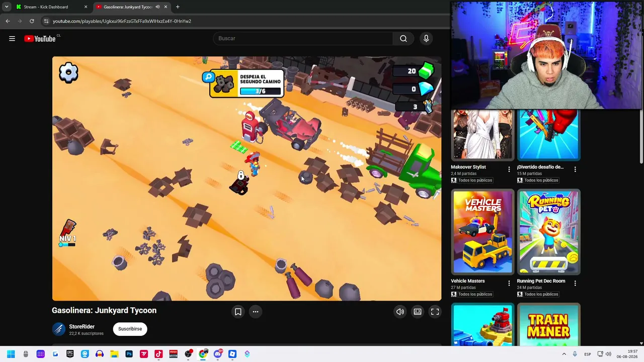
Task: Open the Windows Start menu
Action: pyautogui.click(x=11, y=354)
